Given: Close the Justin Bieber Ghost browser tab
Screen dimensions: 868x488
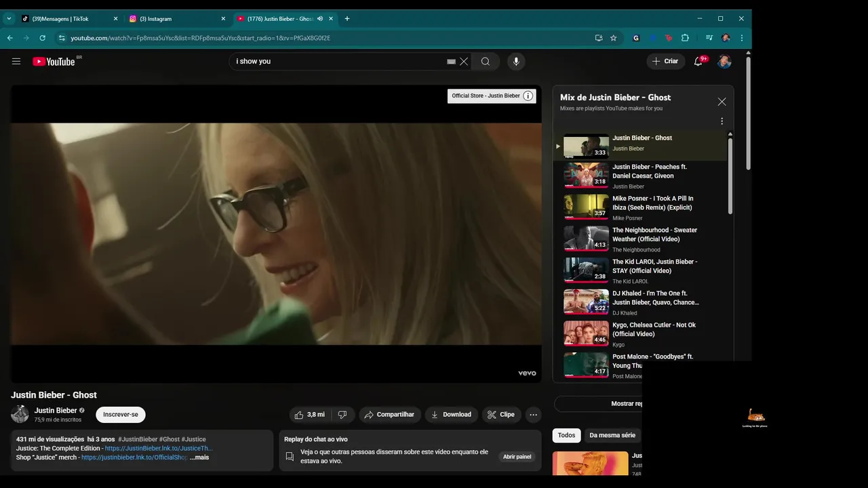Looking at the screenshot, I should [x=331, y=18].
